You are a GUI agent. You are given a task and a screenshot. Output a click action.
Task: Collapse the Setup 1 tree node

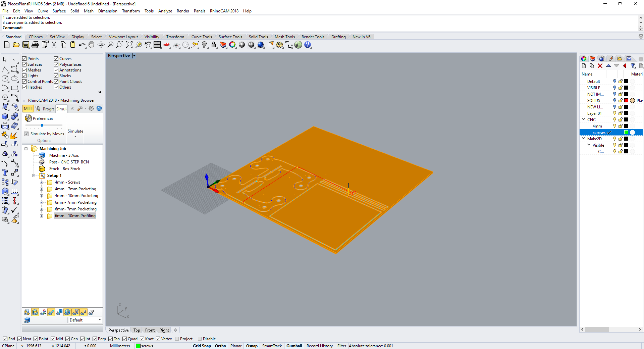tap(34, 176)
